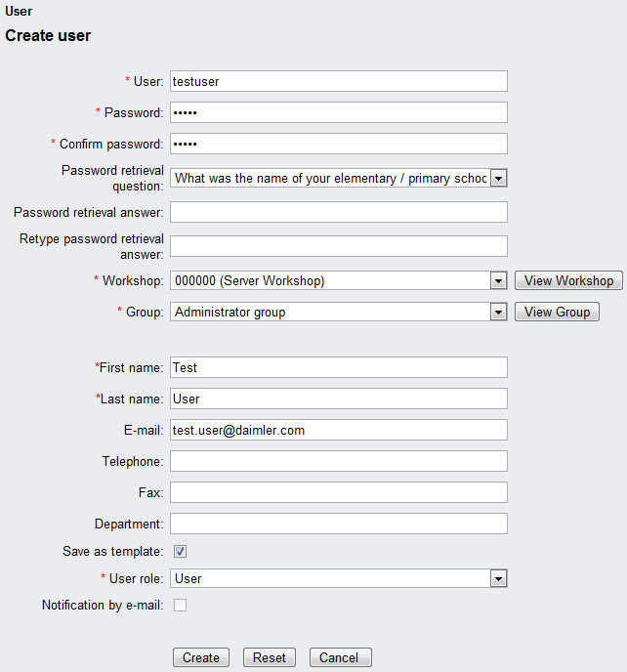Click the Telephone input field

tap(338, 461)
